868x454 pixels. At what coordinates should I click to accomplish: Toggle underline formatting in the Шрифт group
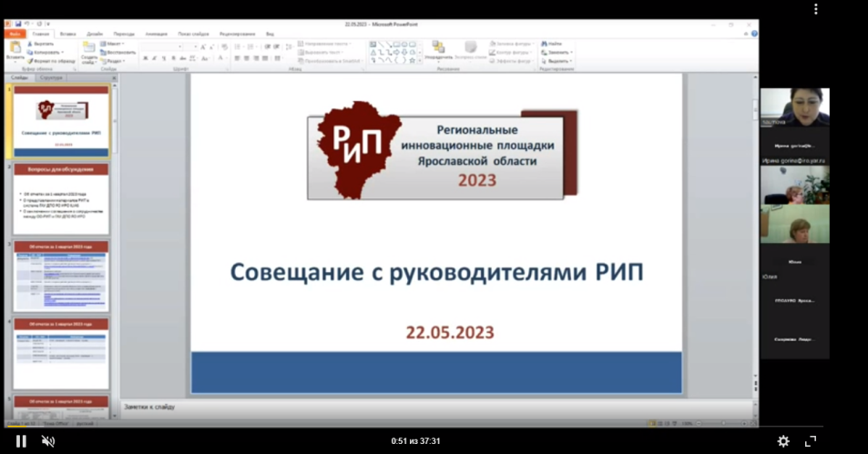(x=164, y=58)
